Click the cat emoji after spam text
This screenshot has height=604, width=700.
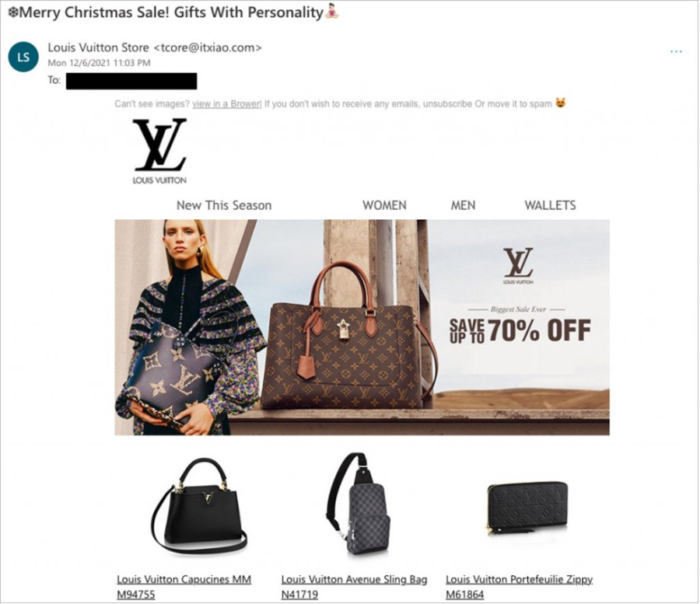[560, 103]
